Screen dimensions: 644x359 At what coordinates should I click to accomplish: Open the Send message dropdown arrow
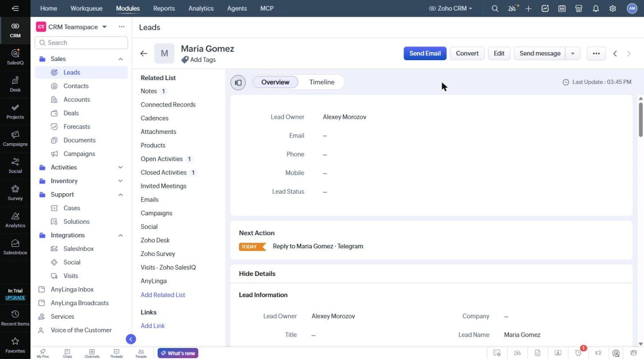[573, 53]
